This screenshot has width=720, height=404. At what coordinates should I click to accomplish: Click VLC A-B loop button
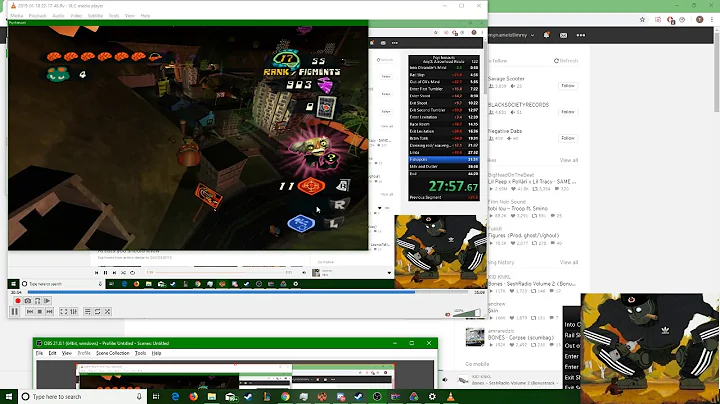click(37, 301)
